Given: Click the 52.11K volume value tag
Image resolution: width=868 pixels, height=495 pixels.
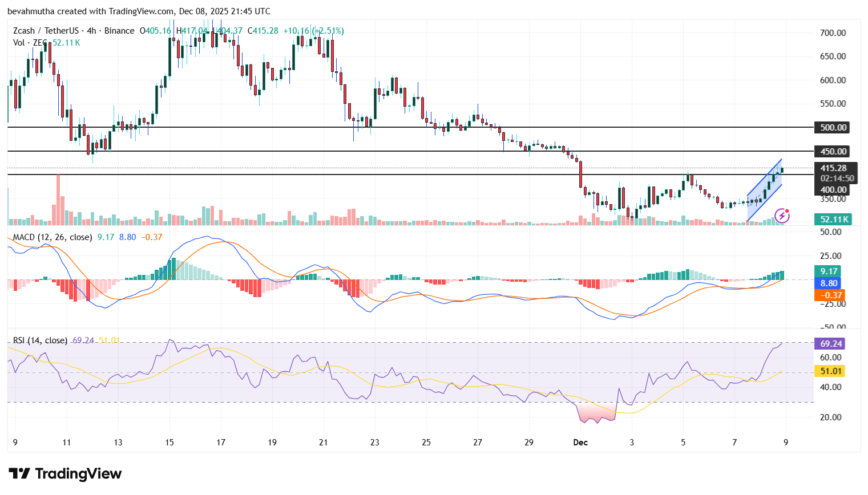Looking at the screenshot, I should (833, 218).
